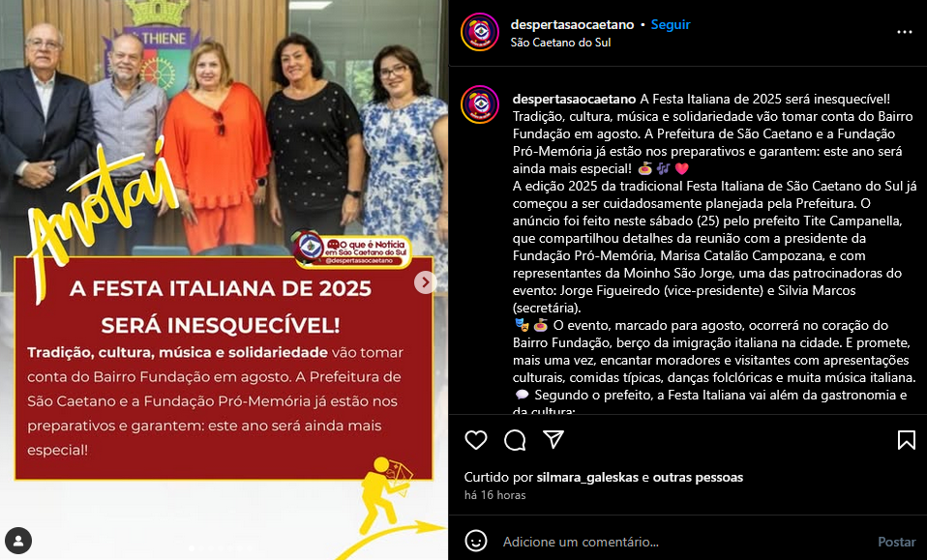The image size is (927, 560).
Task: Open São Caetano do Sul location
Action: click(x=560, y=43)
